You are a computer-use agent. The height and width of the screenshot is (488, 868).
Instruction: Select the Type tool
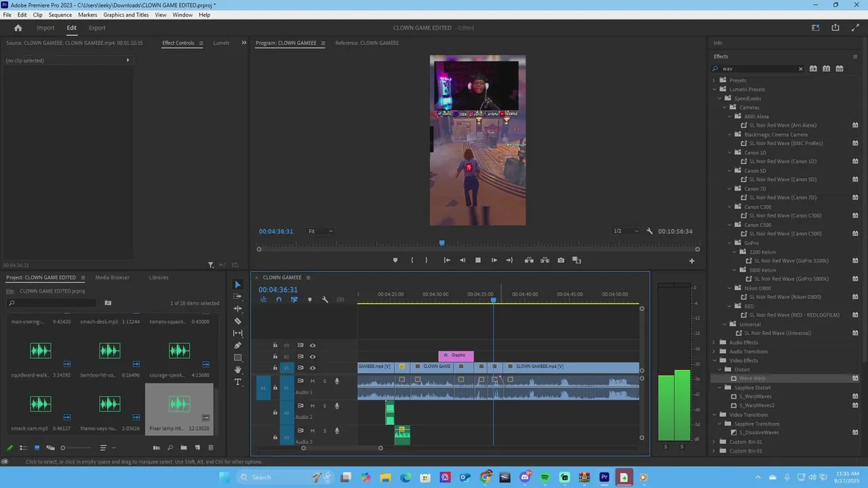tap(237, 382)
